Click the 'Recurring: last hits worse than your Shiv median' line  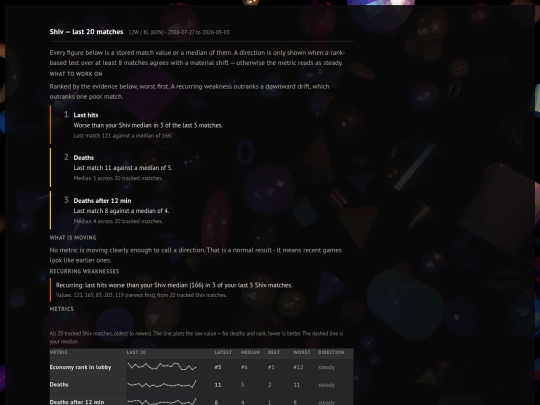pyautogui.click(x=174, y=285)
